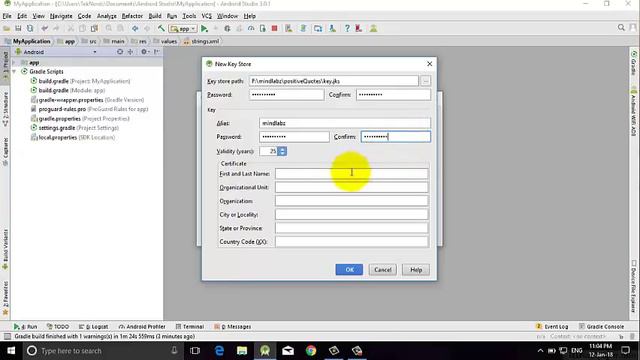Select gradle-wrapper.properties file
Screen dimensions: 640x360
[x=87, y=100]
